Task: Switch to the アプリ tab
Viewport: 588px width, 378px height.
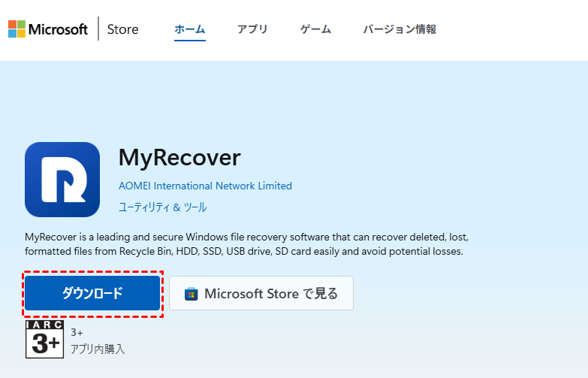Action: 252,29
